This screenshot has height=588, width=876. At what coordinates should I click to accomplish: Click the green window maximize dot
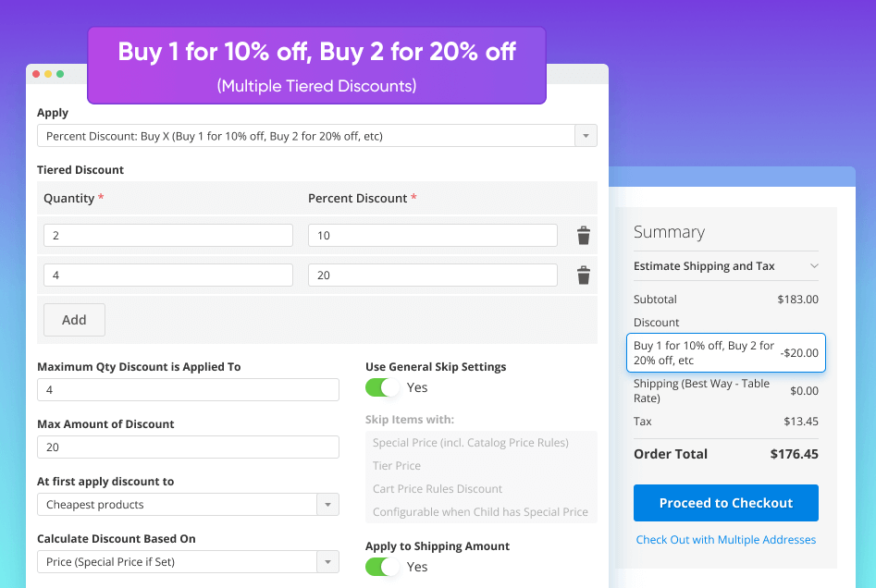[60, 74]
